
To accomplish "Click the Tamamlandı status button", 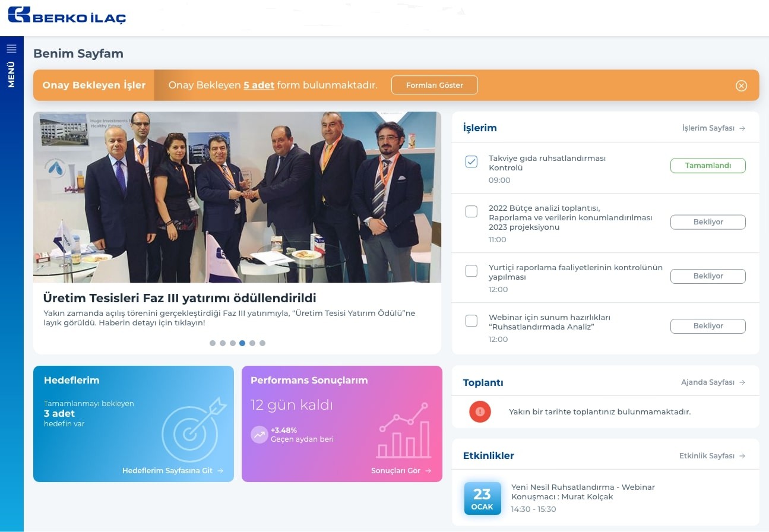I will 708,166.
